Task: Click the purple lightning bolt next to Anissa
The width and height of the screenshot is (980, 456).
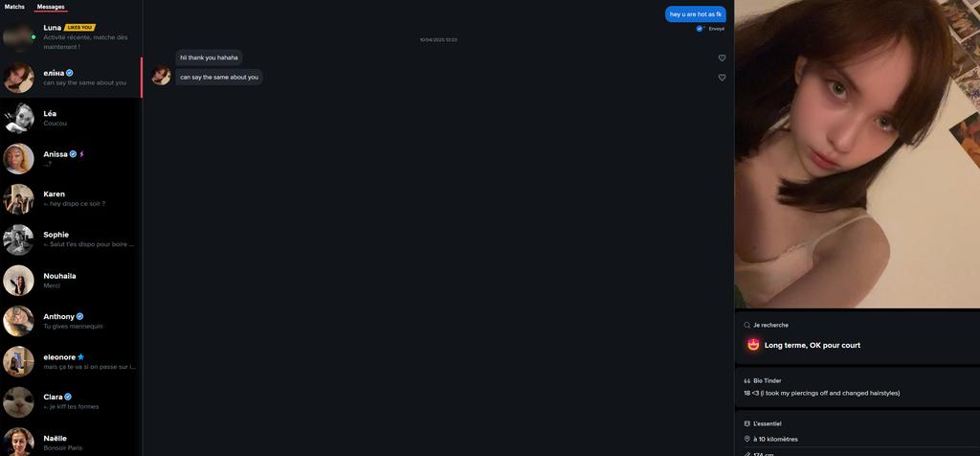Action: pyautogui.click(x=82, y=153)
